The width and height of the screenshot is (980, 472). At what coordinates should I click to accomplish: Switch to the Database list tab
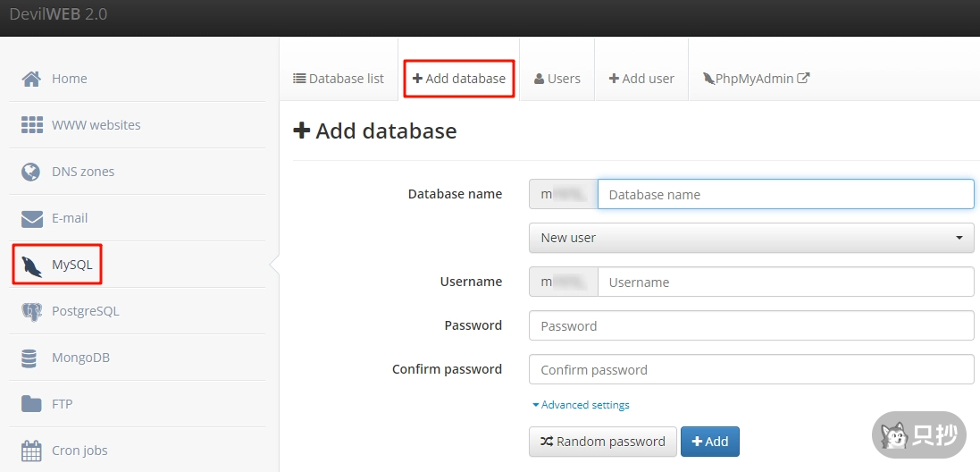338,79
